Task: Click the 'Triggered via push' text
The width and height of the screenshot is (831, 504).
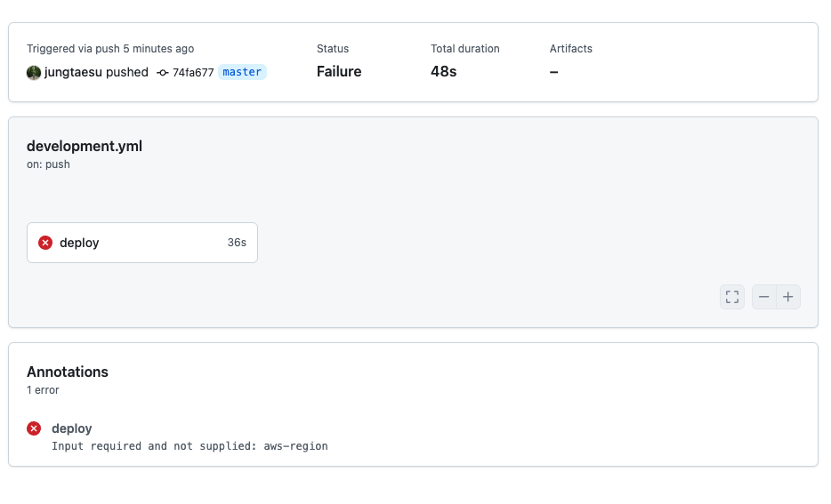Action: [73, 49]
